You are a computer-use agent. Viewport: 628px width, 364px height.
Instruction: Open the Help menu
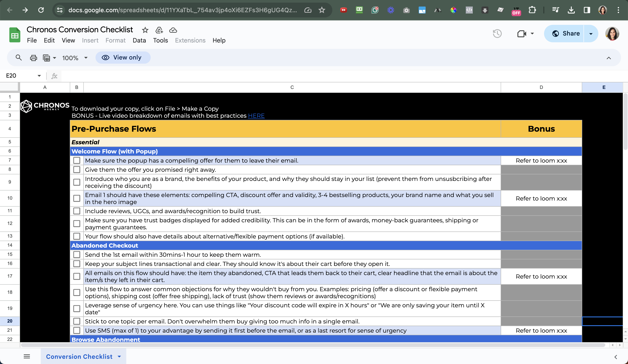point(219,40)
